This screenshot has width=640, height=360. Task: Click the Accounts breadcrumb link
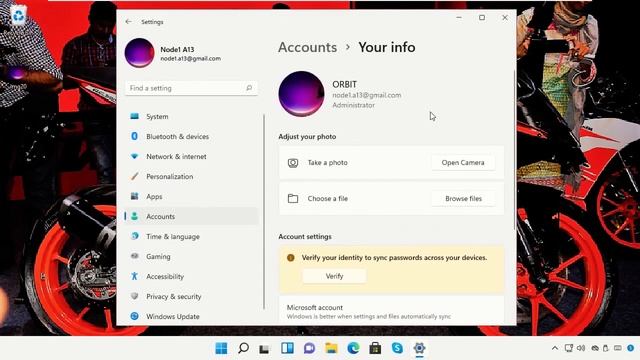(x=307, y=47)
